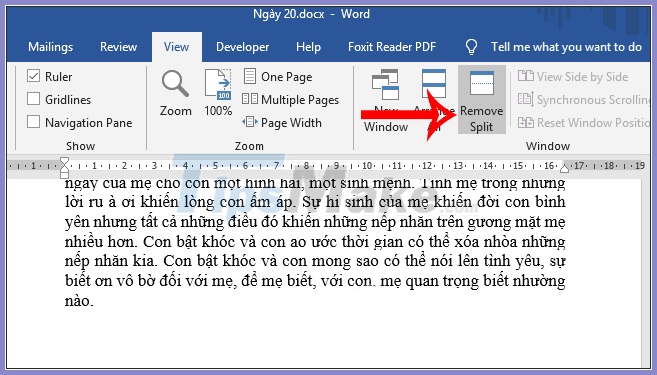Choose Page Width zoom option
The width and height of the screenshot is (657, 375).
(282, 123)
